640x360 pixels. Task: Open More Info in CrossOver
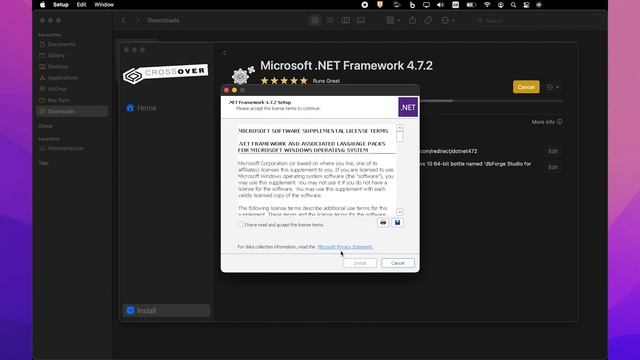tap(547, 122)
